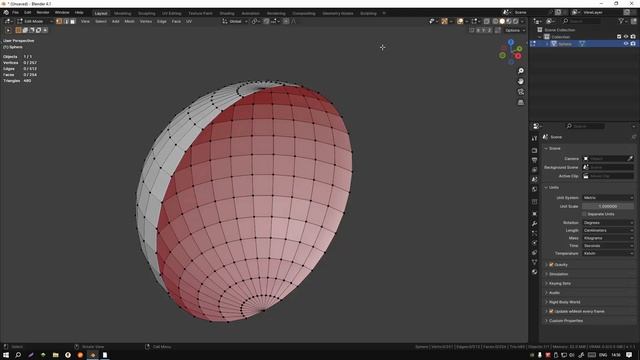Hide Sphere in viewport via eye icon
This screenshot has width=640, height=360.
tap(626, 44)
